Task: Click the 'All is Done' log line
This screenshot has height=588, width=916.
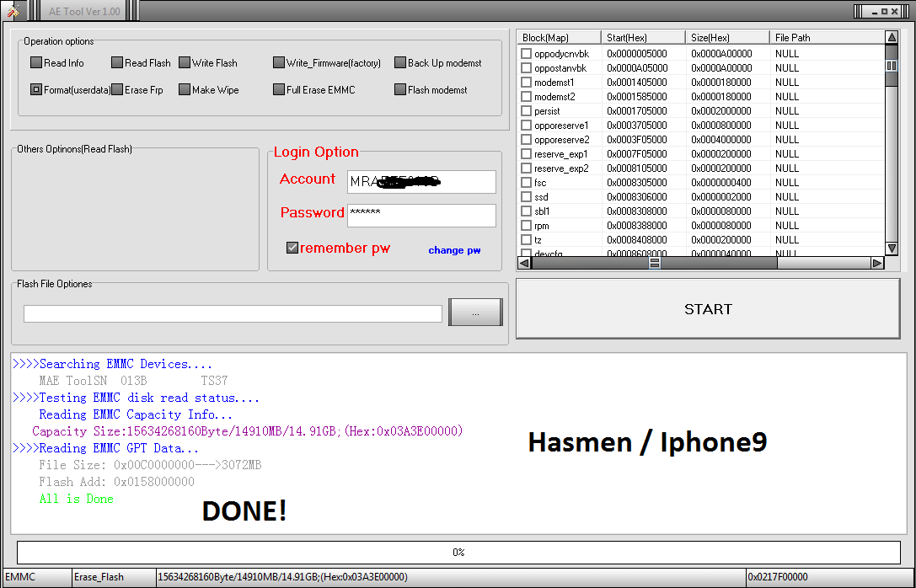Action: coord(76,499)
